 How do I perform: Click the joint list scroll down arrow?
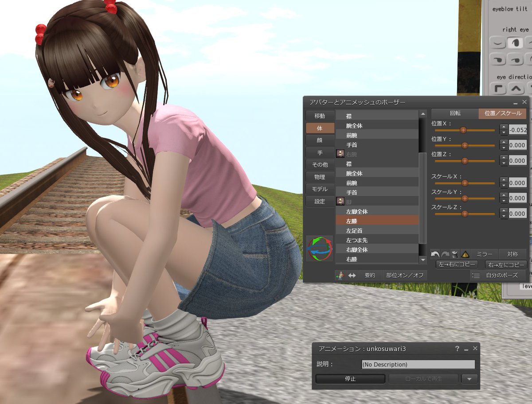(423, 260)
